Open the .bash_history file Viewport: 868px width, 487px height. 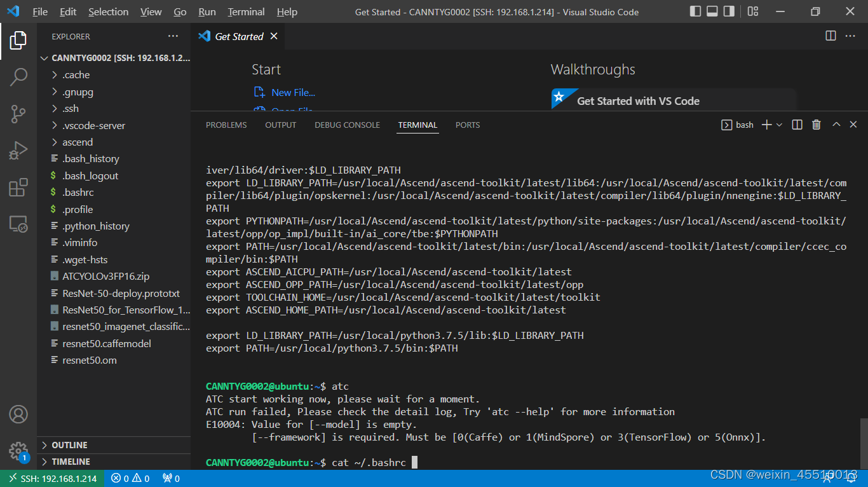tap(114, 158)
